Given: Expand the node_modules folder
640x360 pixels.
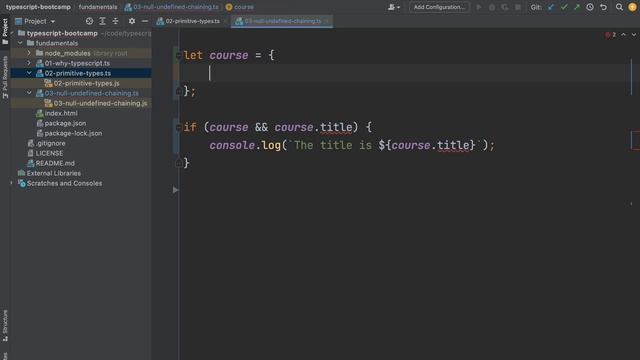Looking at the screenshot, I should pyautogui.click(x=29, y=53).
